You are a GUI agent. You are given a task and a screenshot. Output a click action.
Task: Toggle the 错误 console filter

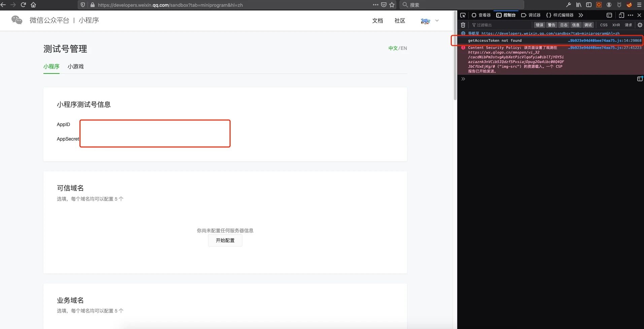point(540,25)
